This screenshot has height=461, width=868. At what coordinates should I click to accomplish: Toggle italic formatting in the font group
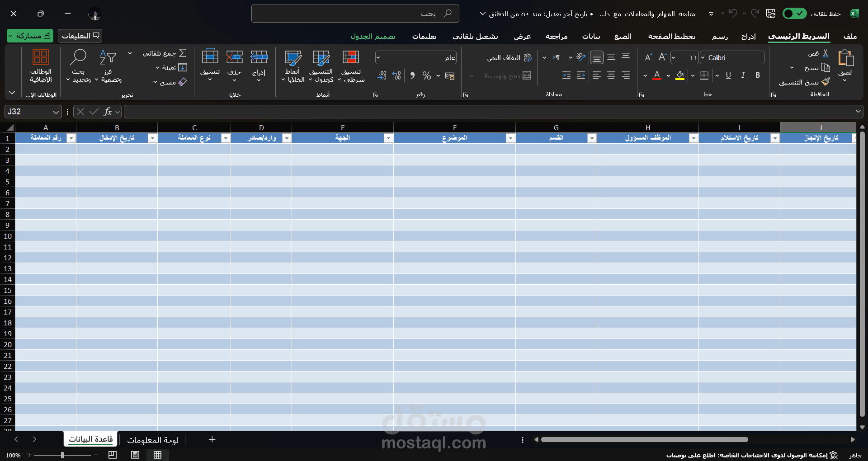pos(743,75)
